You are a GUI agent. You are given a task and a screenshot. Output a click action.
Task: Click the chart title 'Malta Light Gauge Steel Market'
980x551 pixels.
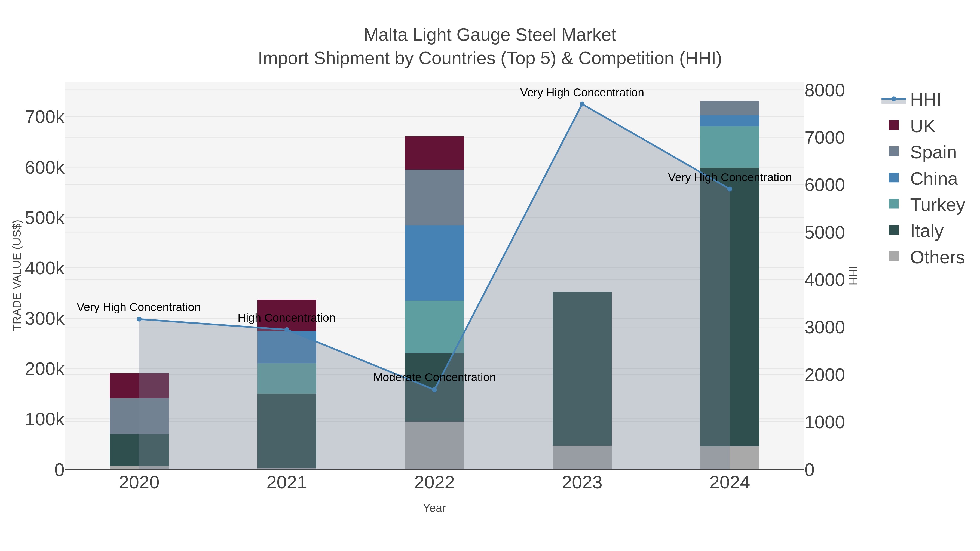pyautogui.click(x=490, y=35)
